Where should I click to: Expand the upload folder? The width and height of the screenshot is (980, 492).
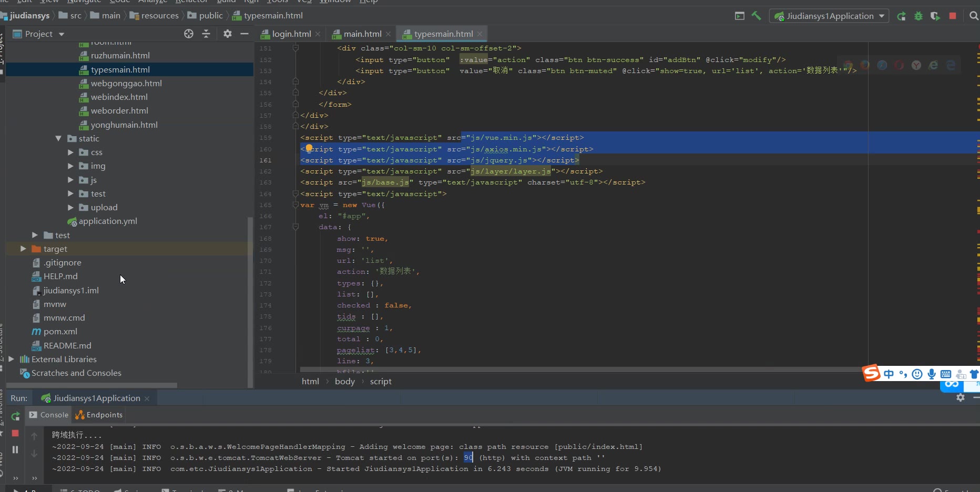click(x=70, y=207)
